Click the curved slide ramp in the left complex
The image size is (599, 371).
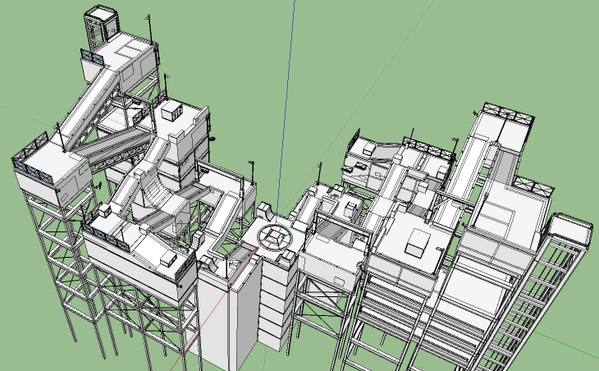coord(157,195)
